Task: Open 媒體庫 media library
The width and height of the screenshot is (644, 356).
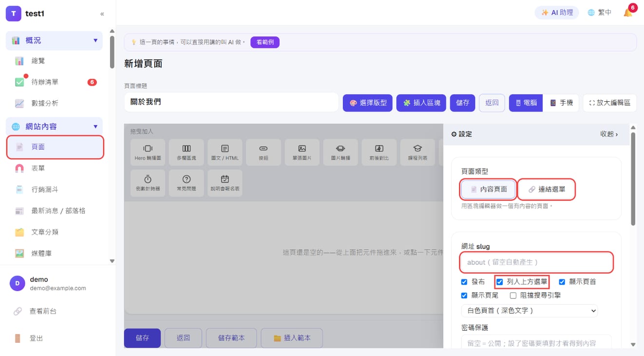Action: 55,253
